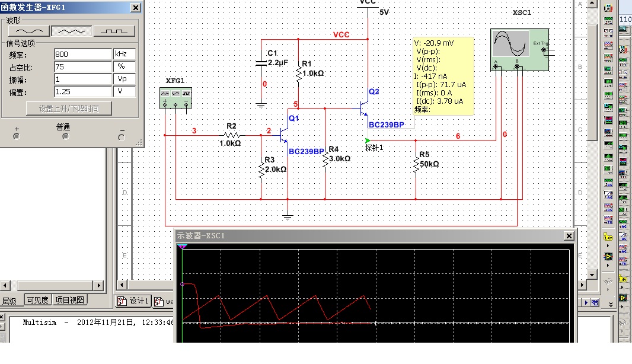Image resolution: width=632 pixels, height=364 pixels.
Task: Switch to the 项目视图 tab
Action: pyautogui.click(x=70, y=300)
